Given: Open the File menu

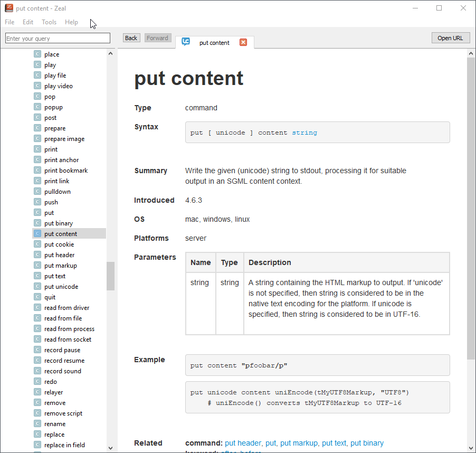Looking at the screenshot, I should pos(9,22).
